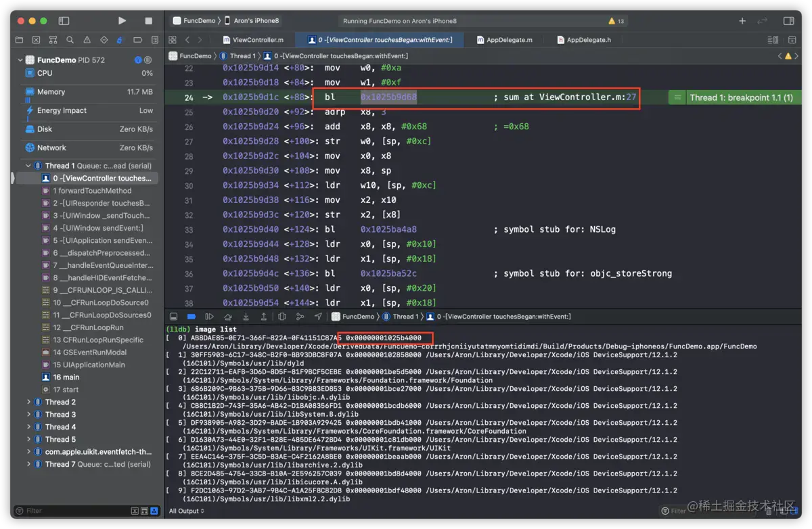Click the Stop button in toolbar
Viewport: 812px width, 529px height.
[x=149, y=21]
